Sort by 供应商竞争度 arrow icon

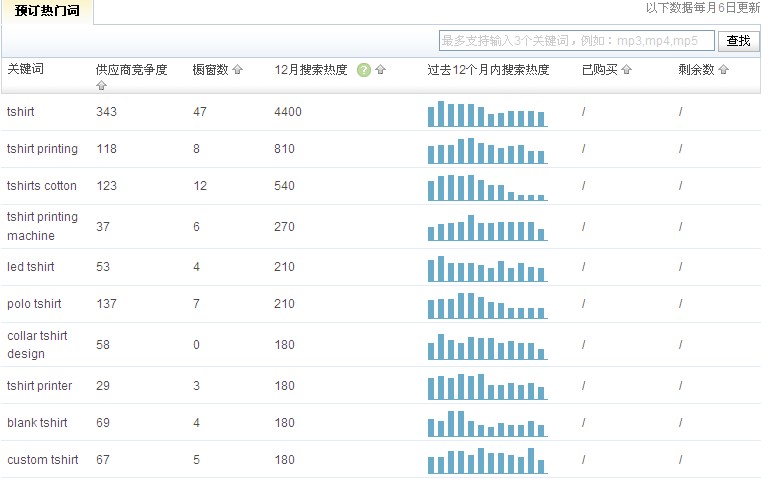(101, 85)
